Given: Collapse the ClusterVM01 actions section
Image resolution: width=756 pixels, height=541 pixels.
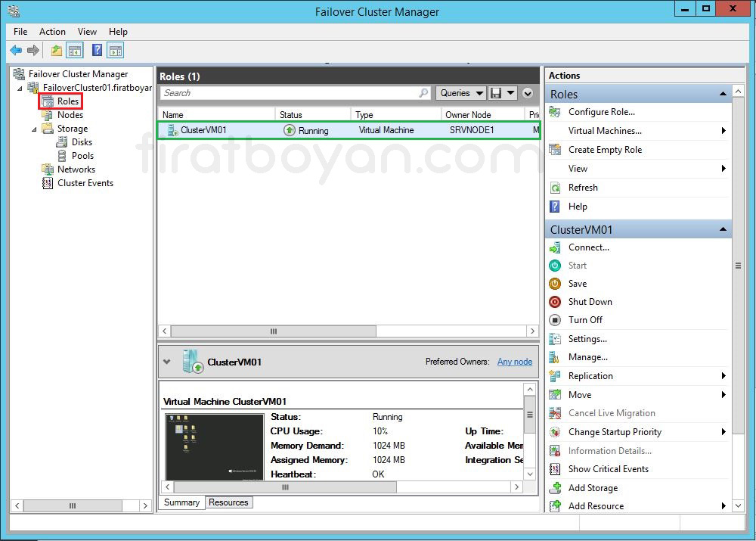Looking at the screenshot, I should tap(723, 229).
